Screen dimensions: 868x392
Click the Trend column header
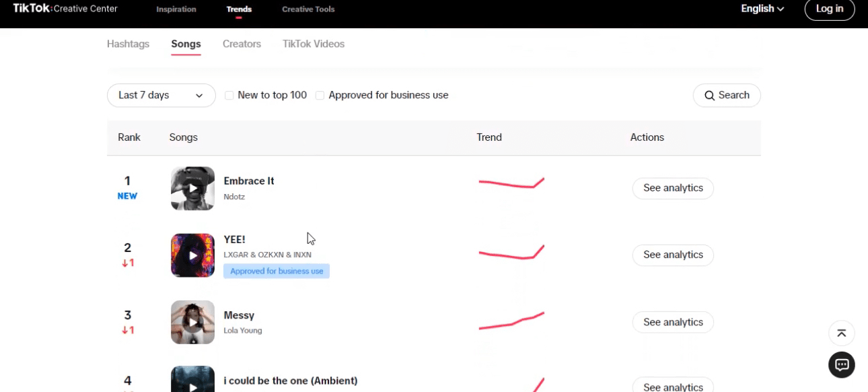[489, 137]
